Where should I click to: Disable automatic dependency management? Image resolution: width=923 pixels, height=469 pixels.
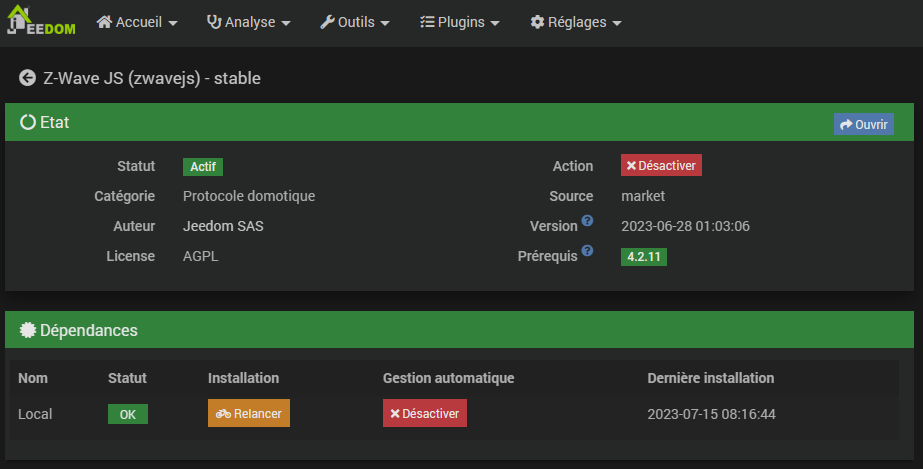pos(424,413)
